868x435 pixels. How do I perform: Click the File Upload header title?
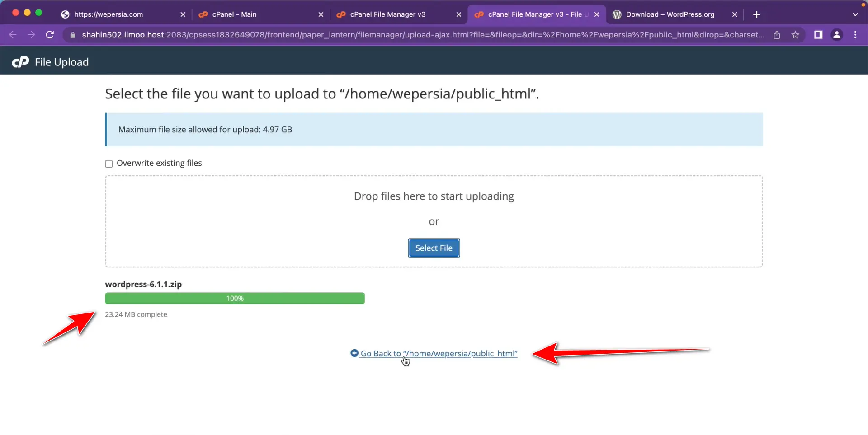click(61, 62)
